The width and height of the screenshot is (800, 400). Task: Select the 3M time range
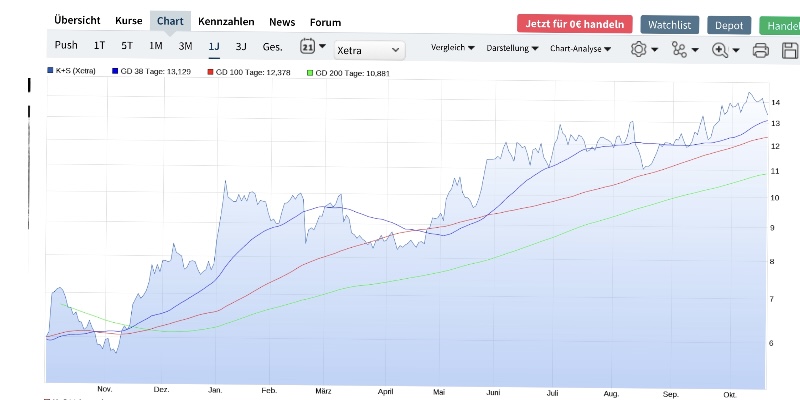coord(185,46)
